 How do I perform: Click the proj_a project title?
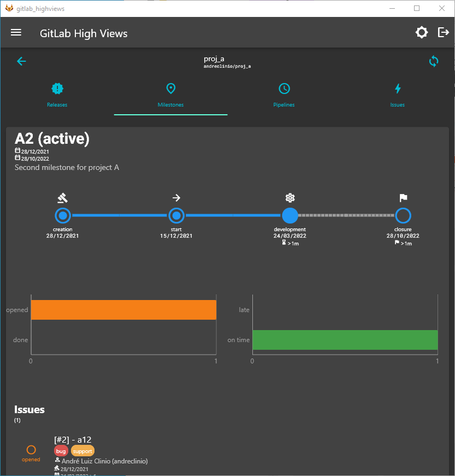coord(214,58)
